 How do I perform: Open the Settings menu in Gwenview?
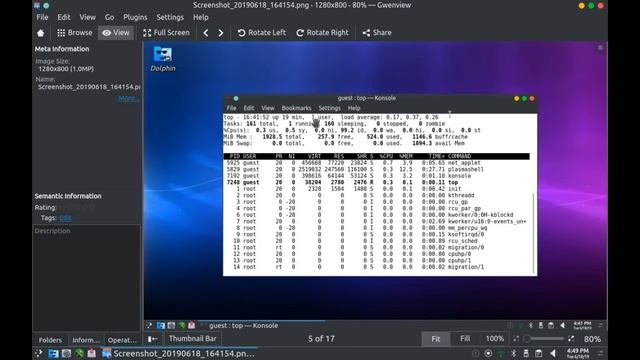tap(170, 17)
